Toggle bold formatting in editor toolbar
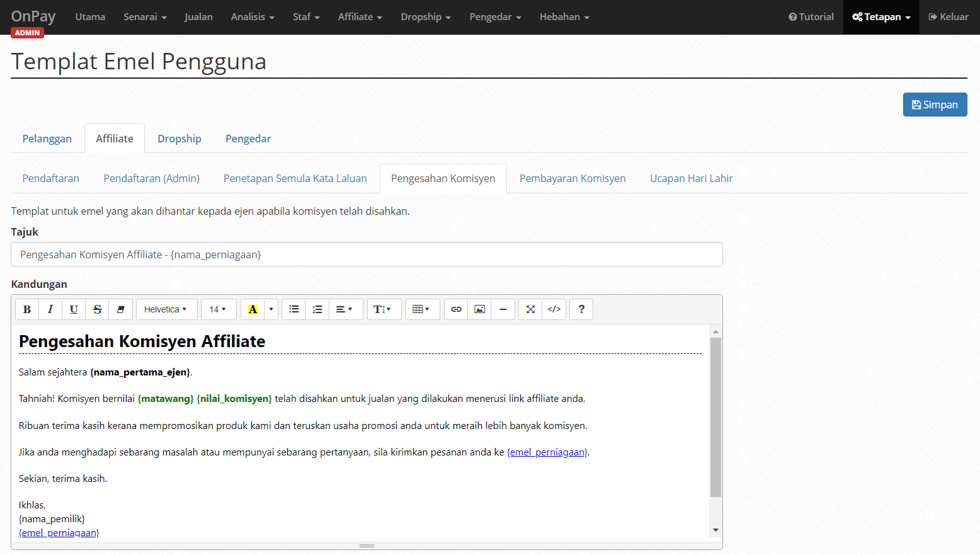Viewport: 980px width, 555px height. (27, 309)
